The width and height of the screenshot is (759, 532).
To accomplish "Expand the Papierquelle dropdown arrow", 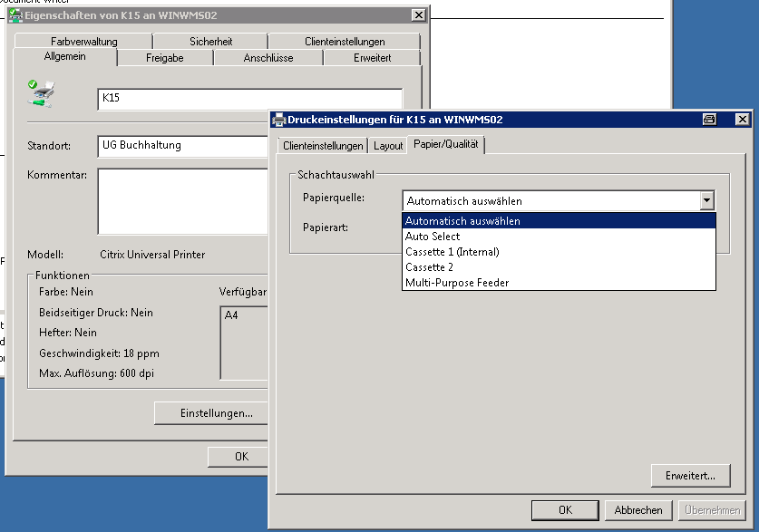I will (x=706, y=200).
